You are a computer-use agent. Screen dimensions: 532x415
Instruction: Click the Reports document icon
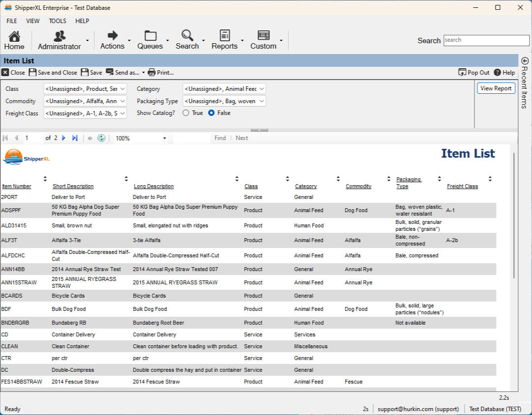pyautogui.click(x=225, y=35)
